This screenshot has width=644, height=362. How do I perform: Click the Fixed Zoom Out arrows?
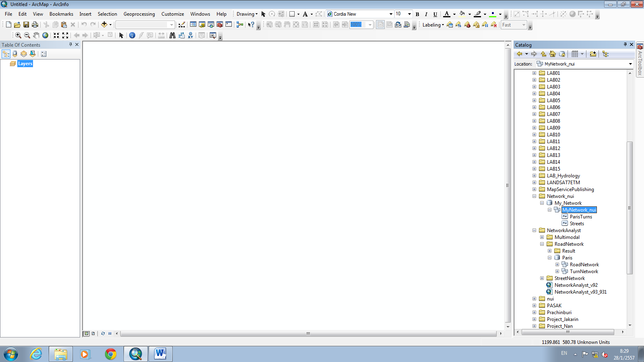(x=65, y=35)
